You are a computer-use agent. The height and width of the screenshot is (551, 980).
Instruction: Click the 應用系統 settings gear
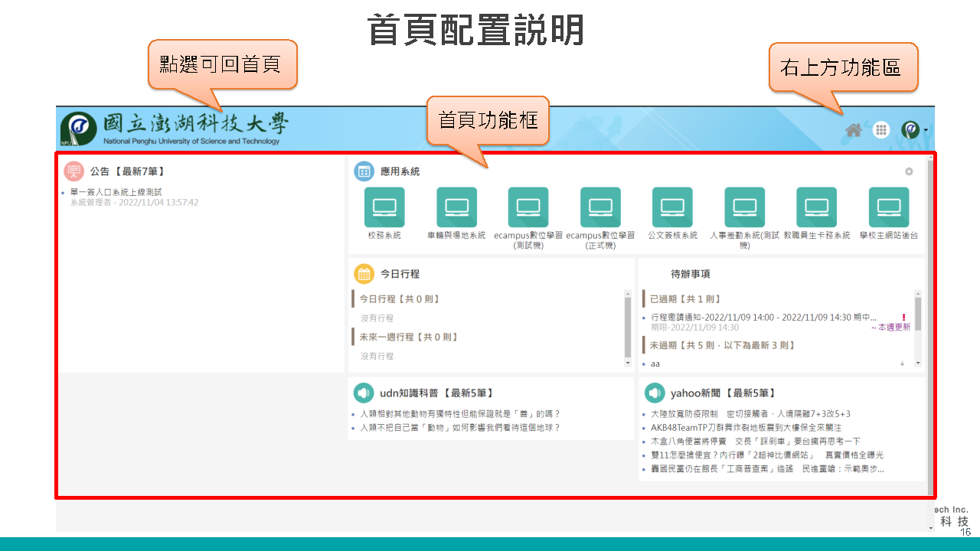tap(909, 171)
